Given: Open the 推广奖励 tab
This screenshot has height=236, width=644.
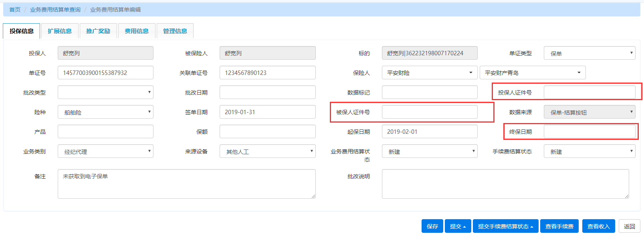Looking at the screenshot, I should click(98, 31).
